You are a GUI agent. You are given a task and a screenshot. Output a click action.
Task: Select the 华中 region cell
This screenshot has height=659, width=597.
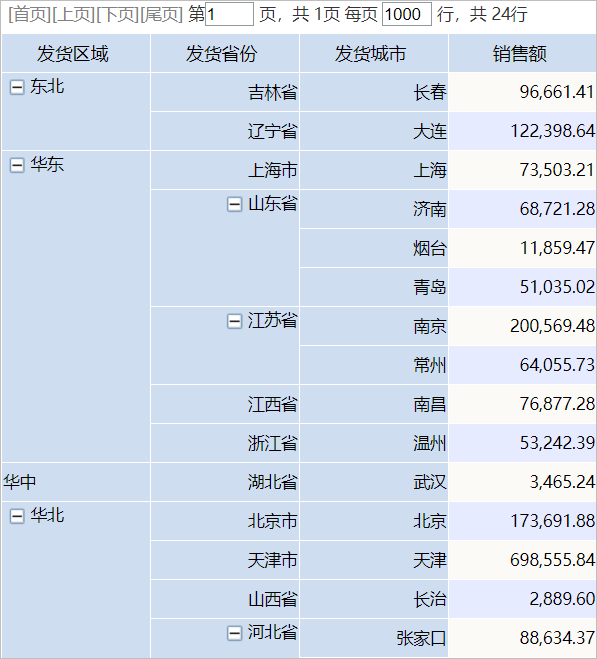pos(76,482)
